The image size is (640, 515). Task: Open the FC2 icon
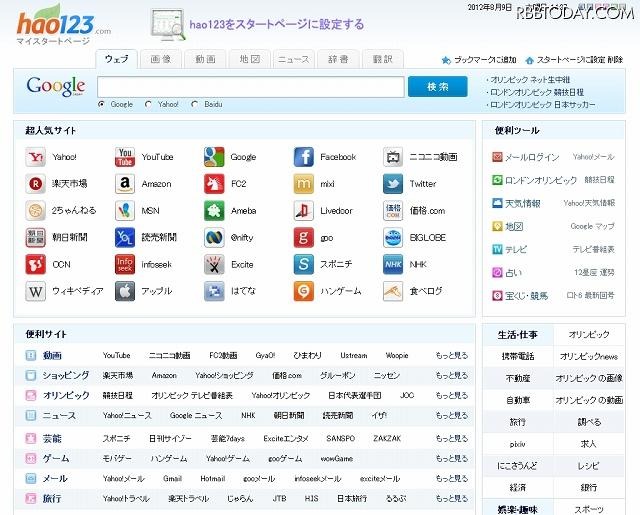coord(214,184)
